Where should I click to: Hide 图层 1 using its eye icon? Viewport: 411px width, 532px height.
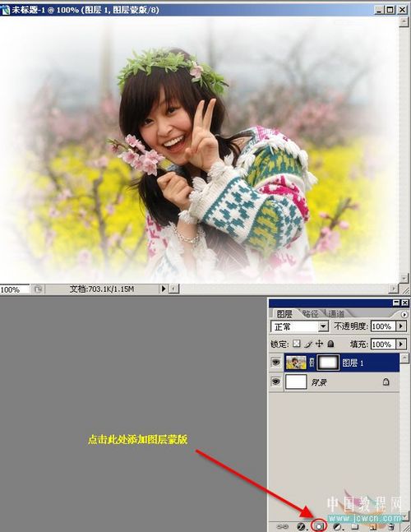tap(276, 363)
